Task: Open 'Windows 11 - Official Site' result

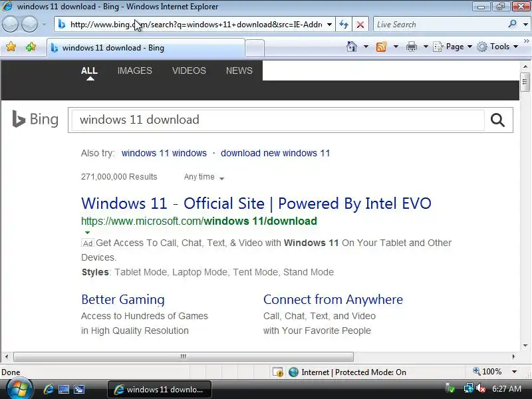Action: tap(256, 203)
